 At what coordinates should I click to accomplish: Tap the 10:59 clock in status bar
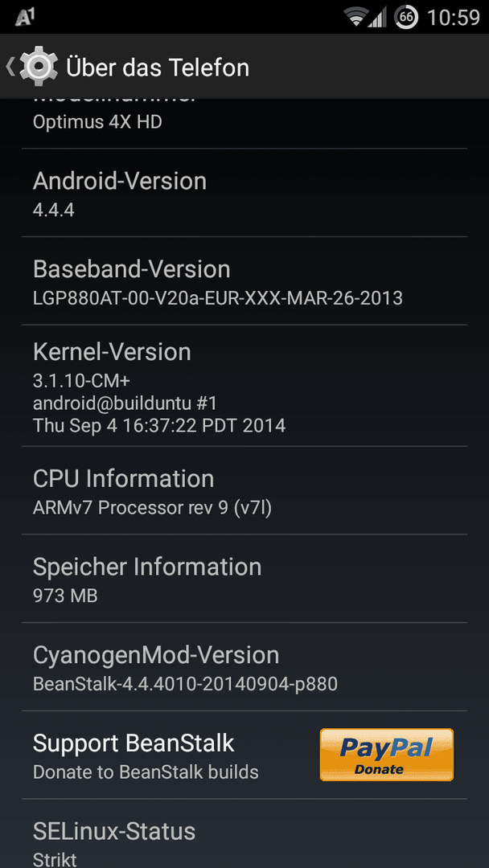454,18
